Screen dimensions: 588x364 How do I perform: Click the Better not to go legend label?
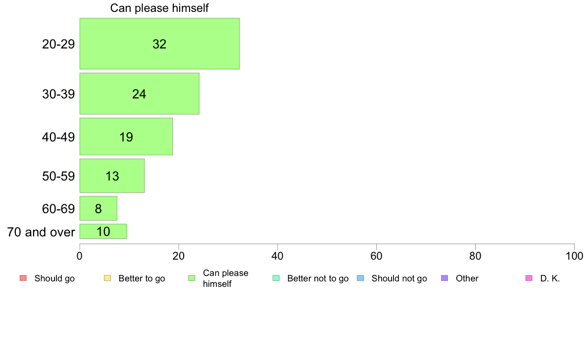[318, 278]
